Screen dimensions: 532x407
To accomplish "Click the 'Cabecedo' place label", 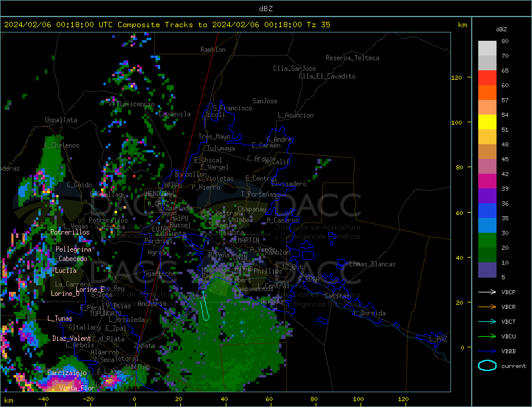I will [73, 259].
